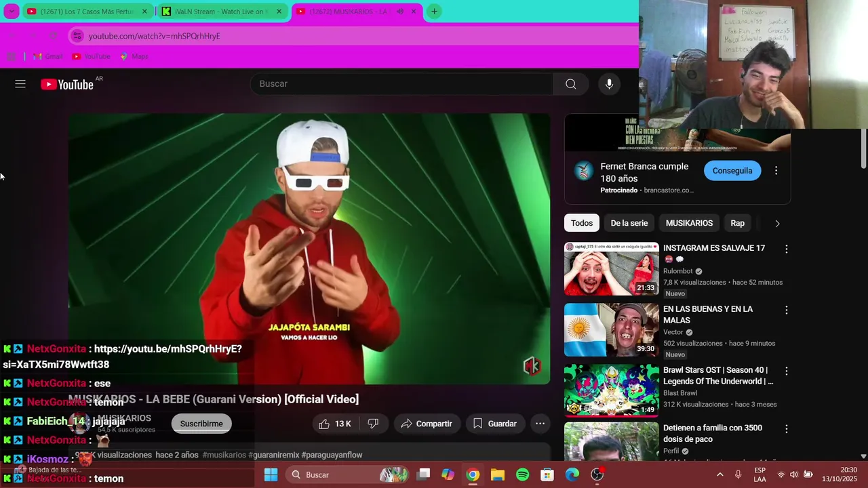Close the iVaLN Stream tab
The image size is (868, 488).
(279, 12)
